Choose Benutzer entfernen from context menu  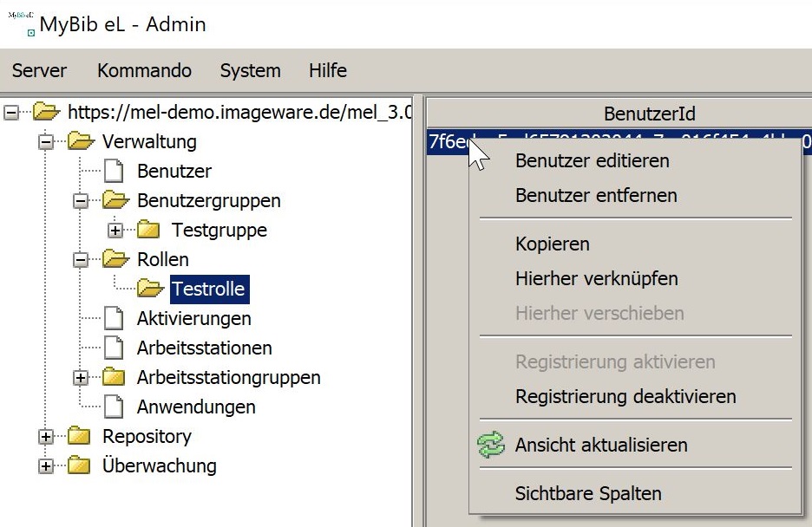point(636,196)
